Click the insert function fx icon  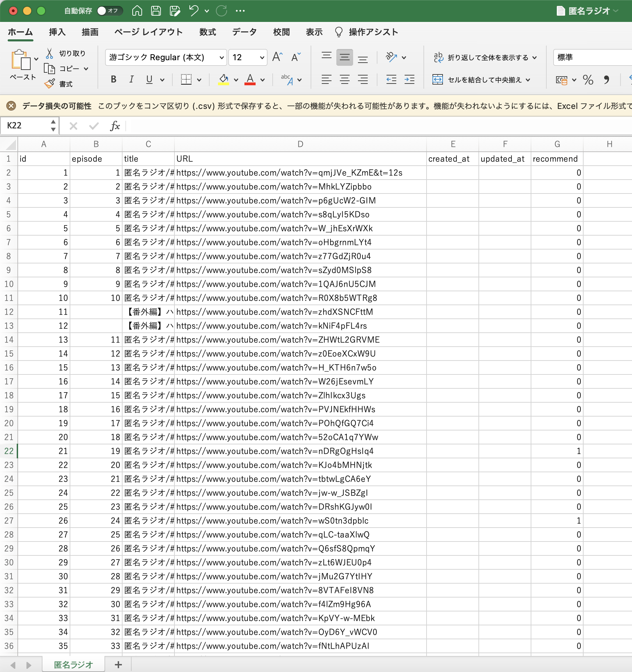[x=115, y=126]
